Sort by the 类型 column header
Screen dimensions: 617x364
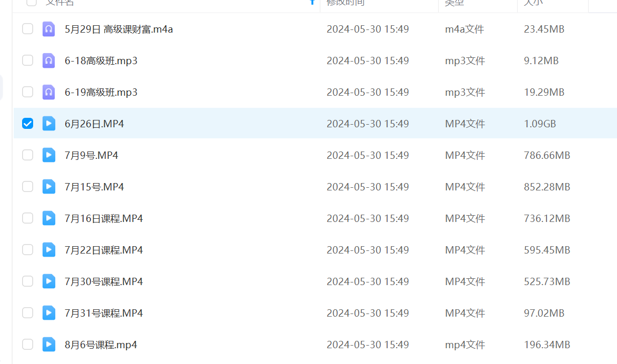(454, 3)
